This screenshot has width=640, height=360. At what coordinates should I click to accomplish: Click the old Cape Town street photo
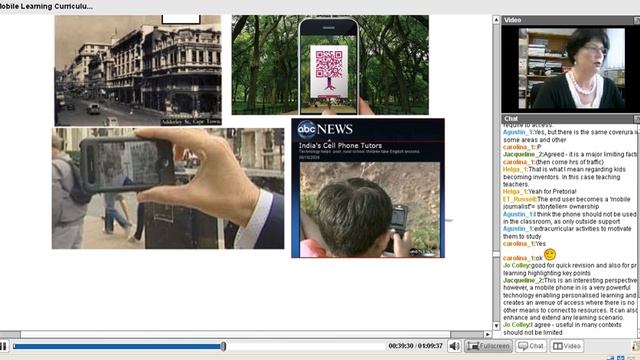coord(138,71)
